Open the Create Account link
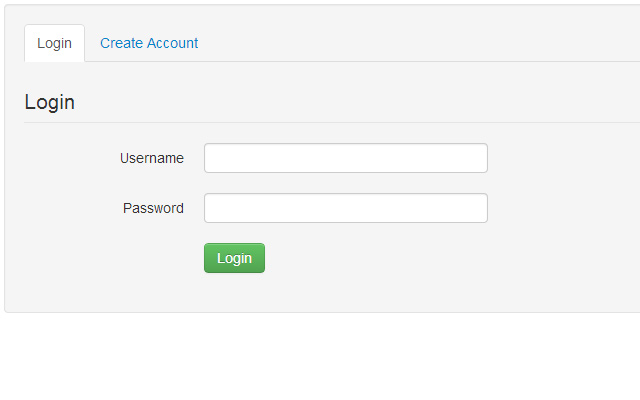The image size is (640, 400). (149, 43)
